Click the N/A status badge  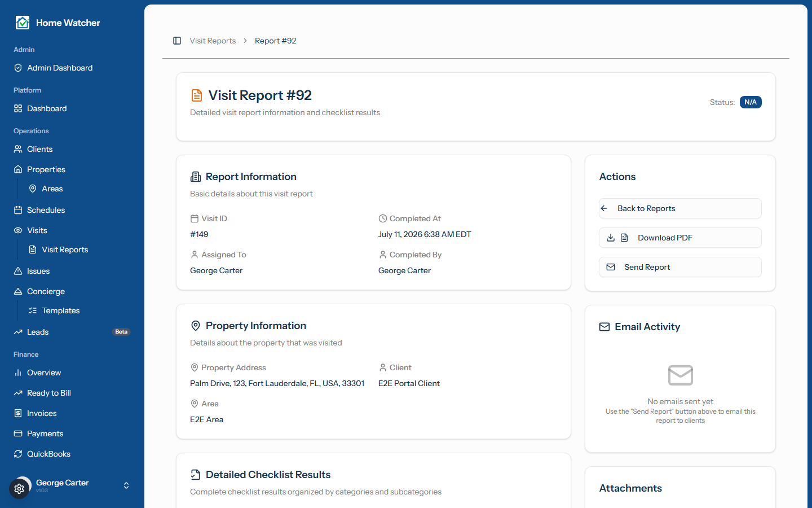click(x=751, y=102)
